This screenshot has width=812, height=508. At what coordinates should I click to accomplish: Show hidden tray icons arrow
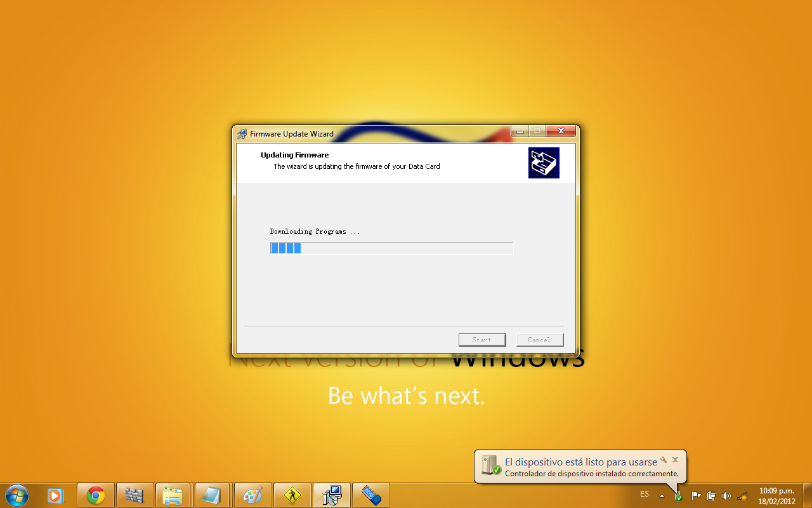pos(662,495)
